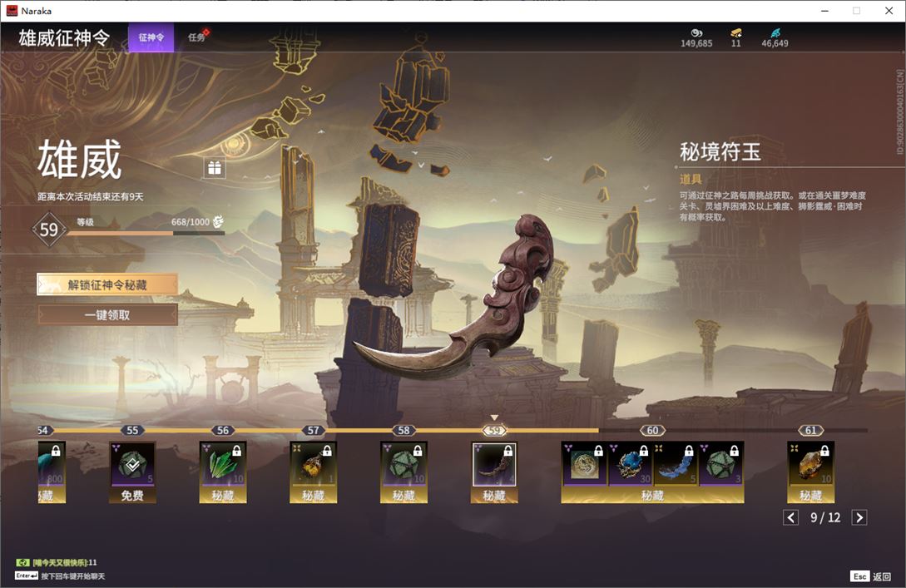Select the level 57 timeline marker
Image resolution: width=906 pixels, height=588 pixels.
point(313,430)
